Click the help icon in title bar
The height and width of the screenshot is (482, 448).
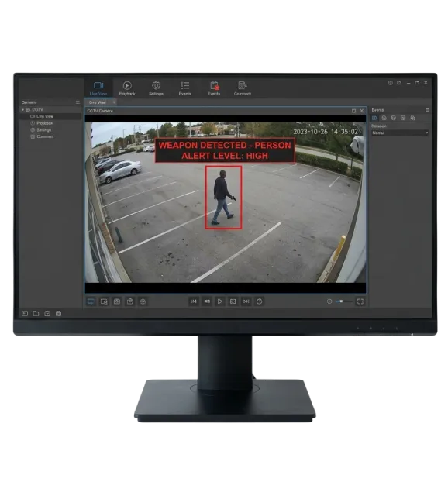(x=390, y=83)
